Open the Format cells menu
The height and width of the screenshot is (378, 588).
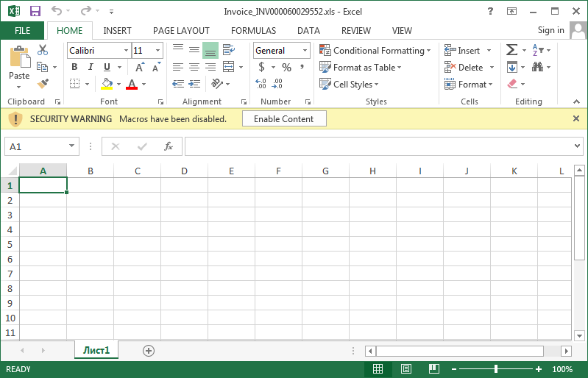tap(468, 84)
